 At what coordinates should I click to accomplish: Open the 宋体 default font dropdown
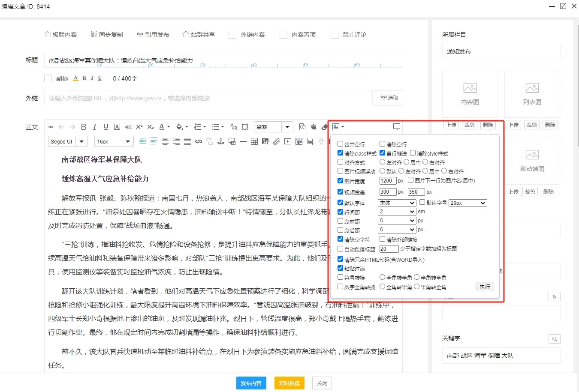(397, 203)
